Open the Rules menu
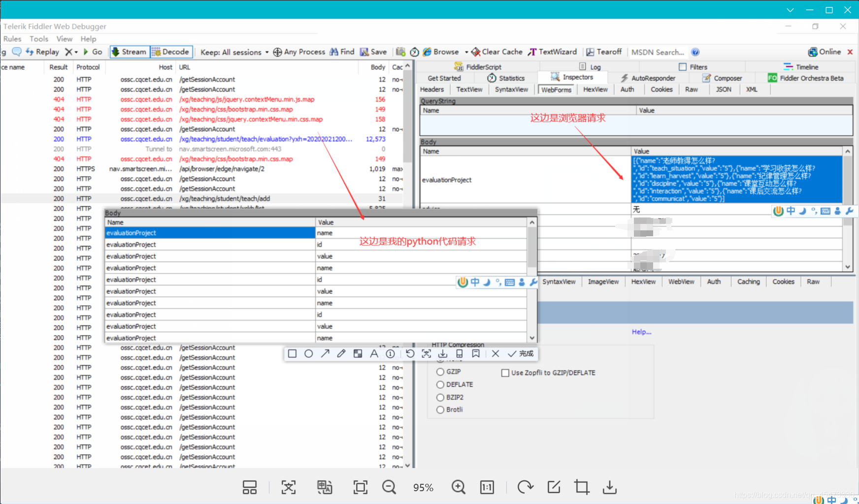This screenshot has height=504, width=859. [12, 39]
